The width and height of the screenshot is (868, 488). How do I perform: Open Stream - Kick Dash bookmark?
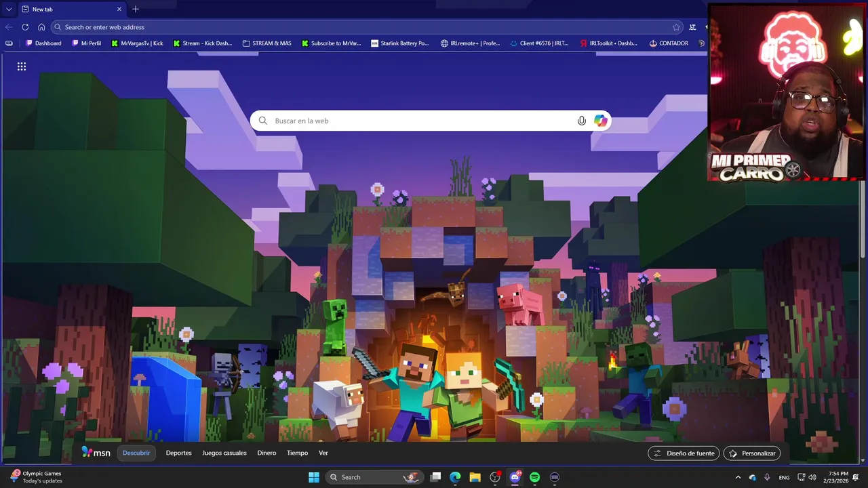click(203, 43)
